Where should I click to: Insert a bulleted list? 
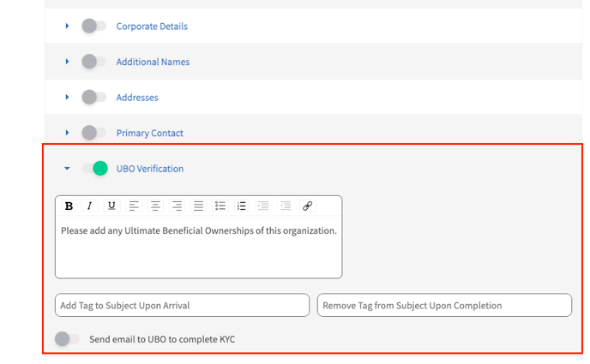point(220,206)
